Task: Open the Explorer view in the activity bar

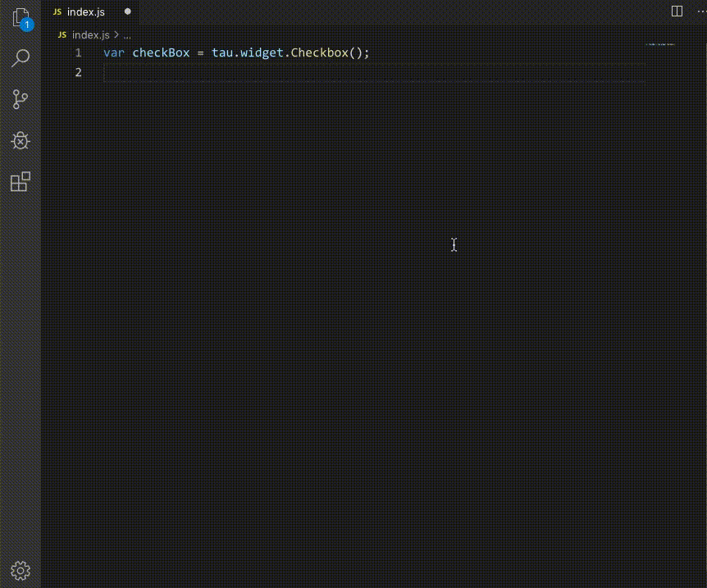Action: coord(21,18)
